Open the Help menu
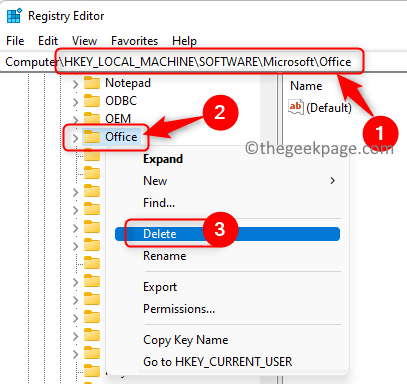407x384 pixels. coord(184,41)
